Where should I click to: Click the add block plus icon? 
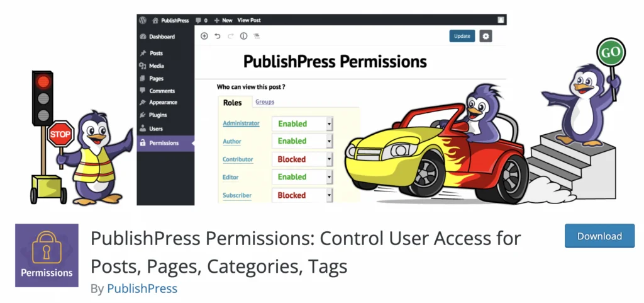[x=204, y=36]
